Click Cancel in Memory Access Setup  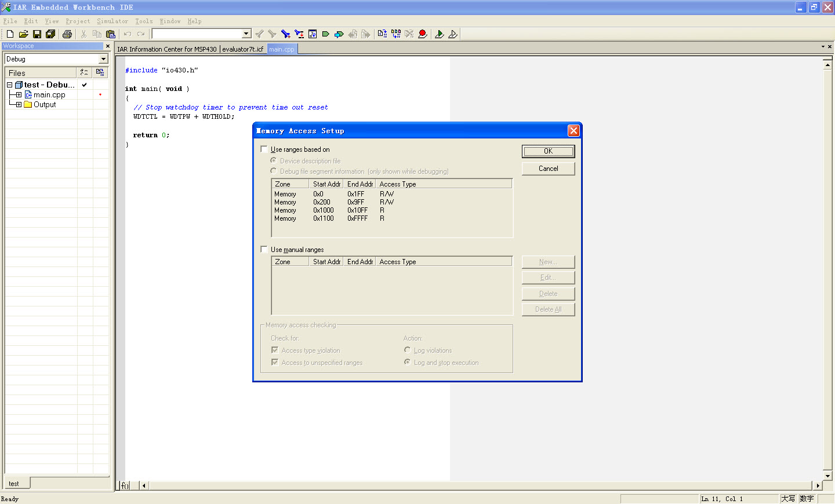[x=548, y=169]
